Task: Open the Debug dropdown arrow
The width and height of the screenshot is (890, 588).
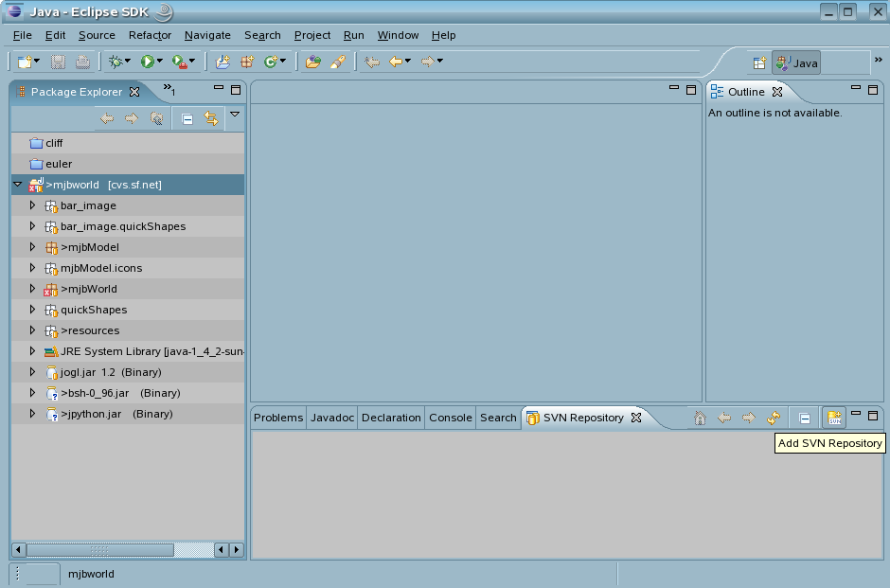Action: (128, 61)
